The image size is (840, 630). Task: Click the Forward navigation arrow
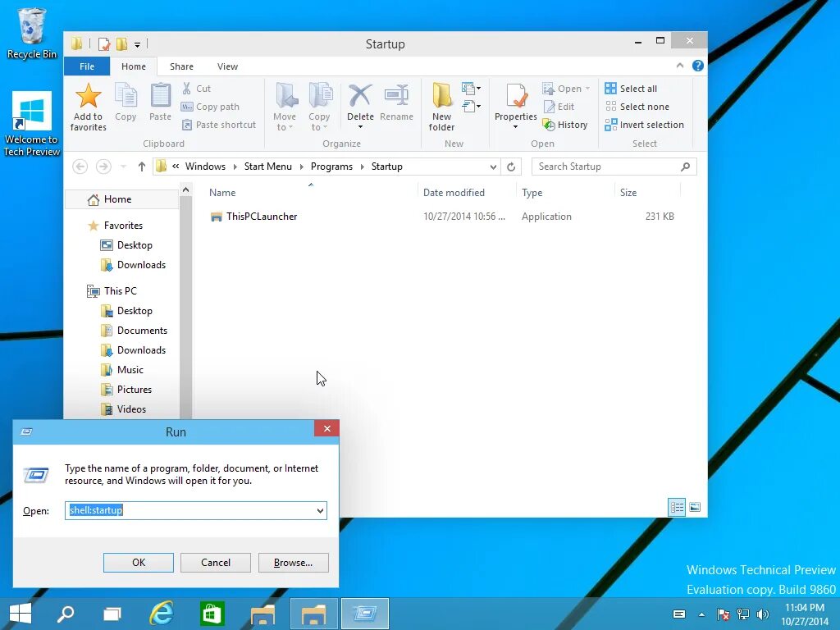coord(103,167)
